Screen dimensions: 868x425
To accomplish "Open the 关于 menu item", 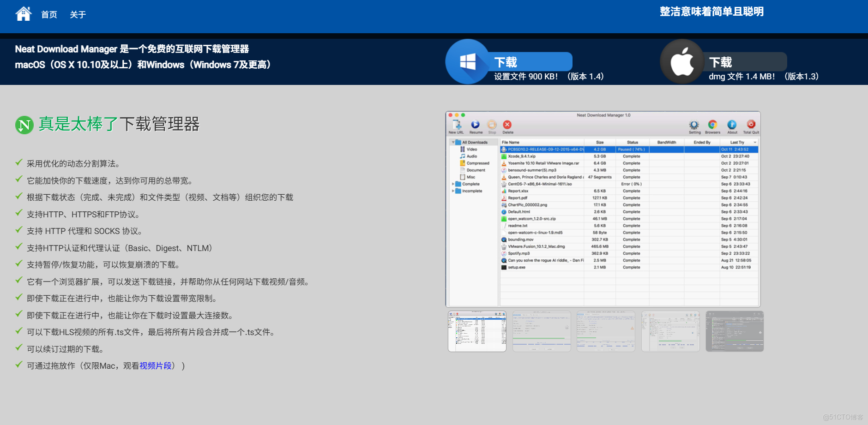I will pyautogui.click(x=78, y=15).
